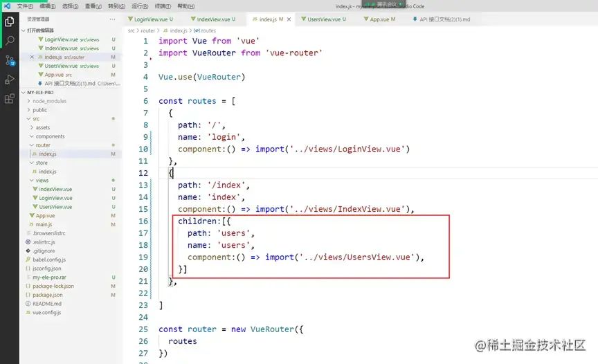Image resolution: width=598 pixels, height=364 pixels.
Task: Switch to the App.vue tab
Action: [379, 19]
